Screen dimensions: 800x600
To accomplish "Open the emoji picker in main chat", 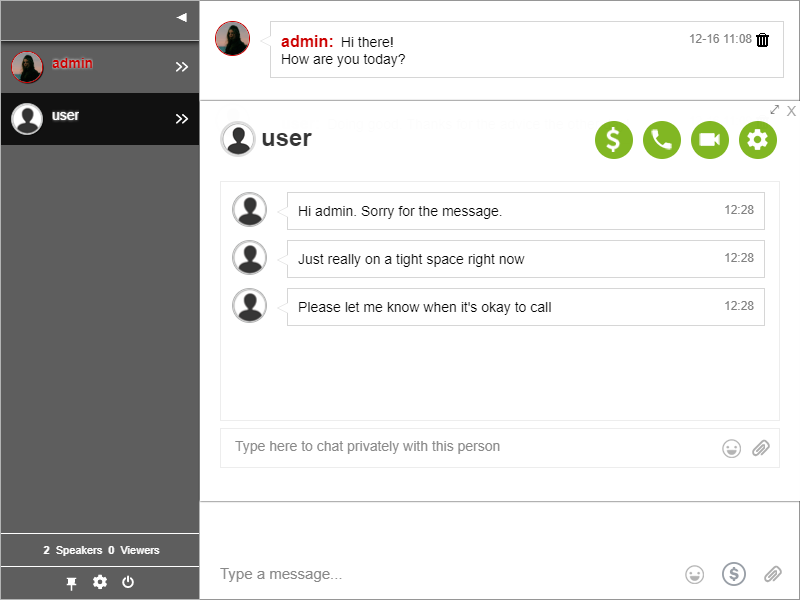I will click(694, 574).
